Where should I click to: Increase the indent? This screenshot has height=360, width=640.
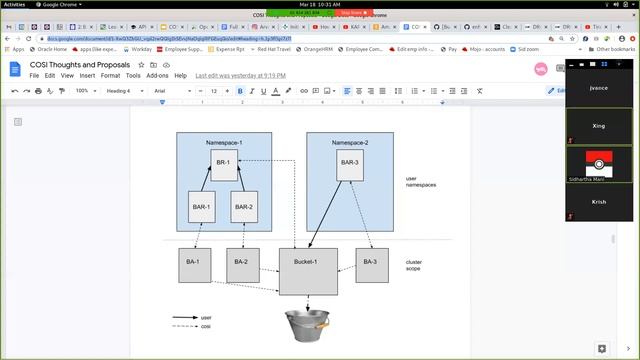click(464, 91)
